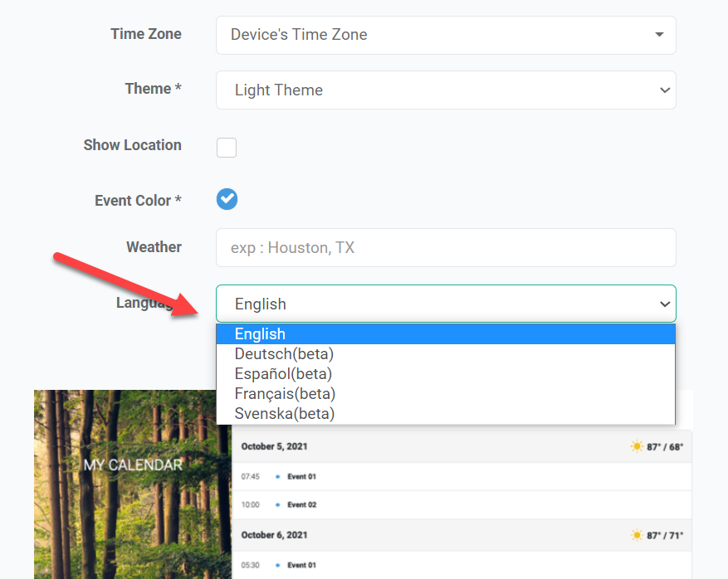Click the sun weather icon for October 5
Image resolution: width=728 pixels, height=579 pixels.
tap(637, 446)
